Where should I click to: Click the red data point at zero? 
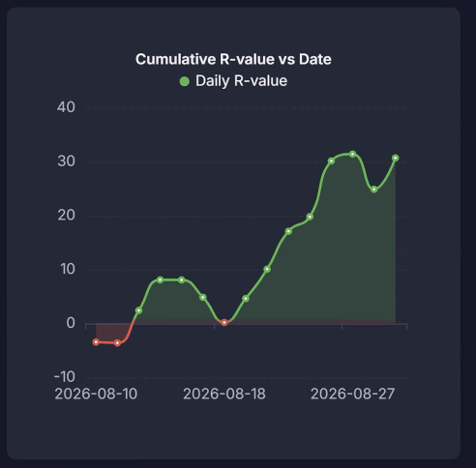[x=224, y=322]
